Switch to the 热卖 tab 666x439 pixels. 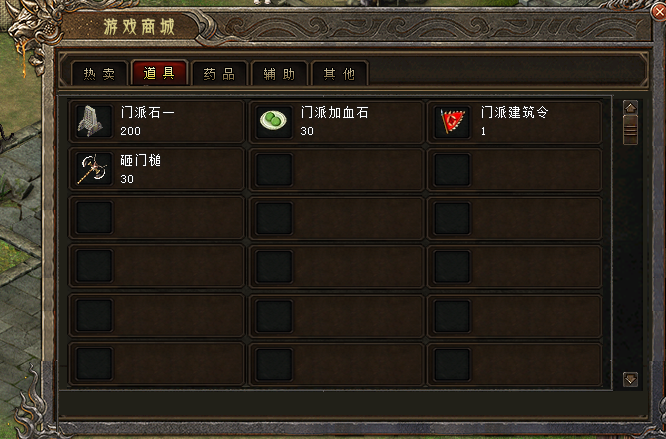coord(99,73)
